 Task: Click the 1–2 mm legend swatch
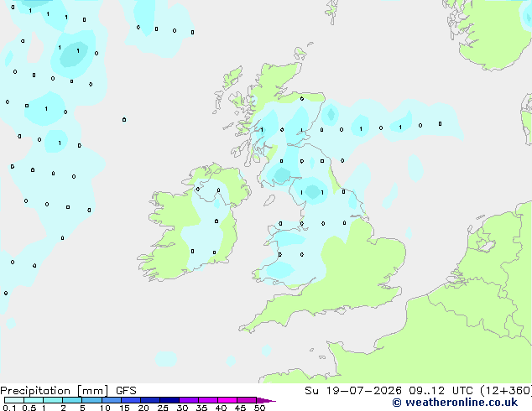pos(53,400)
